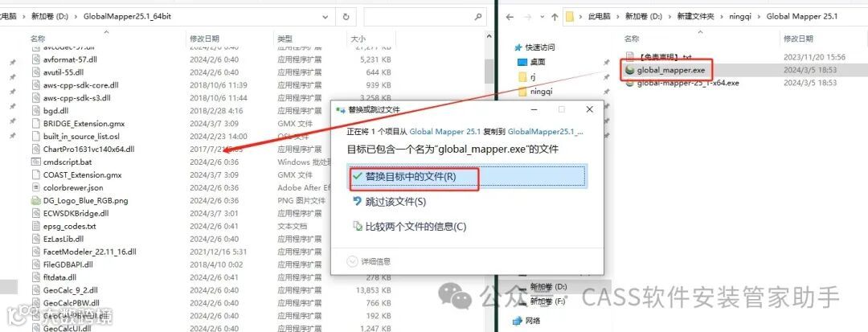Select aws-cpp-sdk-s3.dll file
The image size is (868, 332).
[x=77, y=98]
